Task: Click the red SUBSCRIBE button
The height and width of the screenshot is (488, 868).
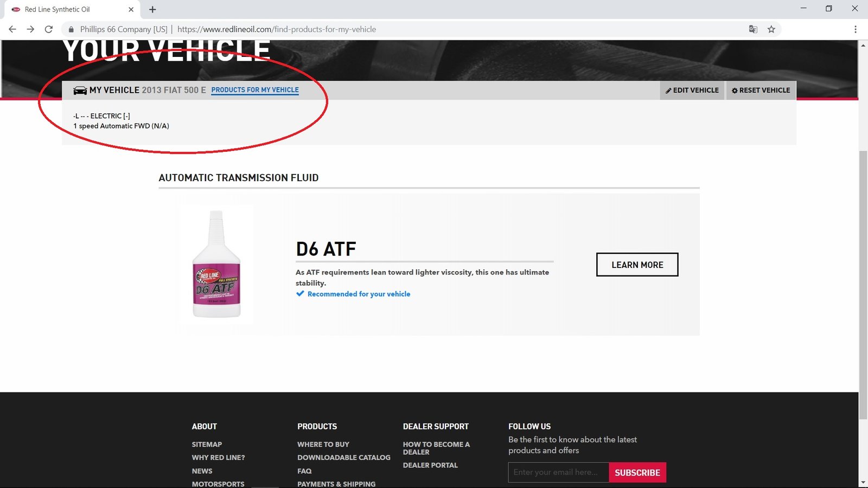Action: pos(637,472)
